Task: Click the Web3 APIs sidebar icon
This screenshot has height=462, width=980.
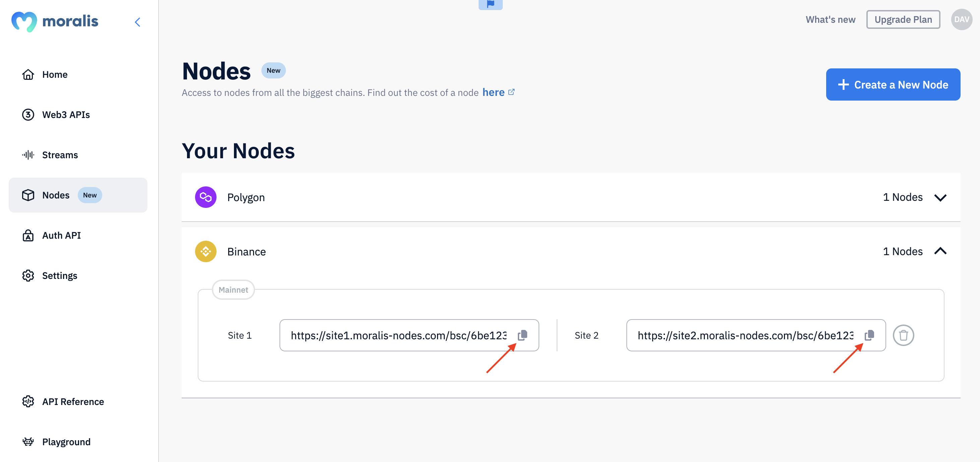Action: (x=27, y=114)
